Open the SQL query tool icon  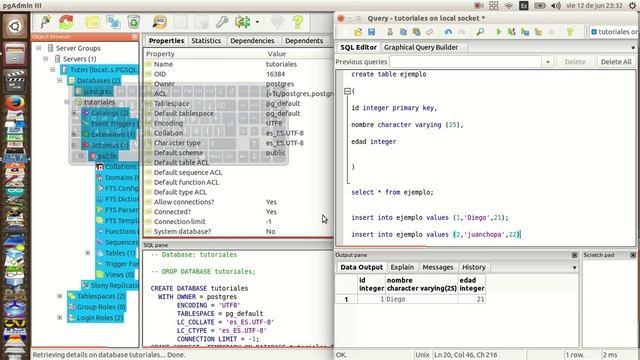[160, 22]
